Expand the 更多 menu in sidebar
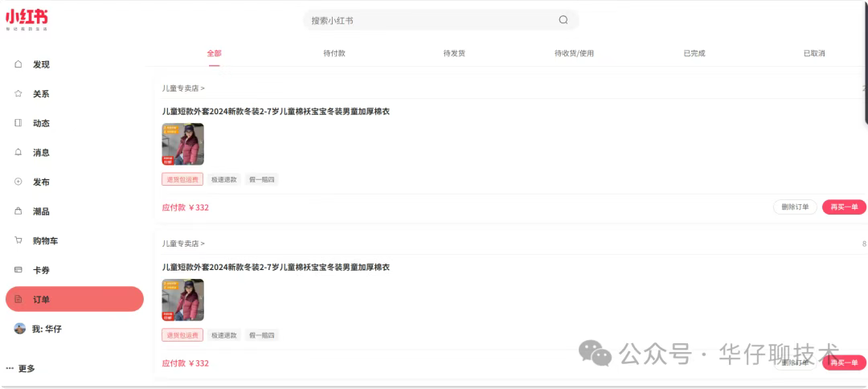 20,369
